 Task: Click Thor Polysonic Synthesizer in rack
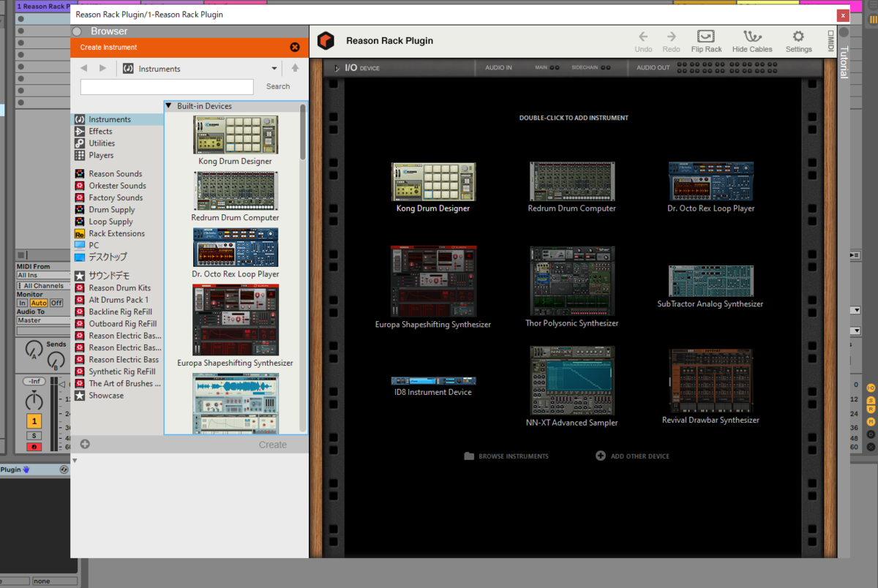coord(572,287)
